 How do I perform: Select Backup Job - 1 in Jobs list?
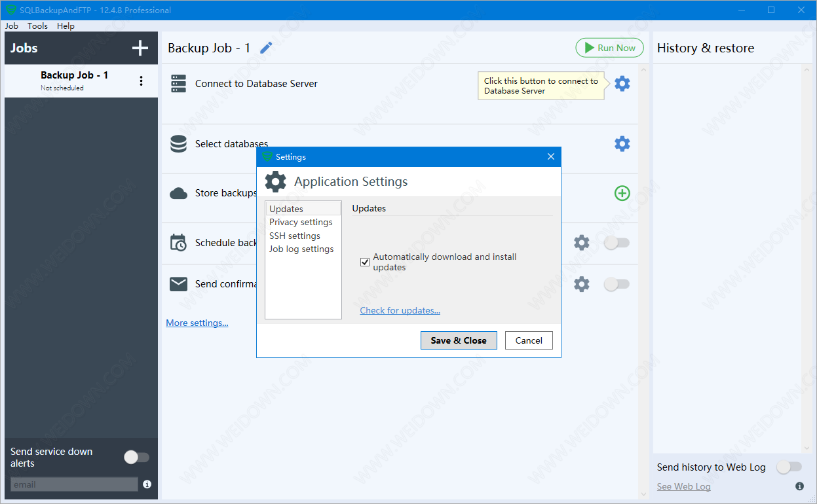[x=81, y=81]
